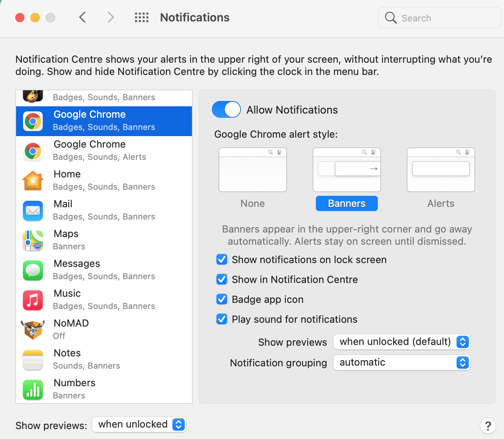Image resolution: width=504 pixels, height=439 pixels.
Task: Click the None label button
Action: (x=253, y=203)
